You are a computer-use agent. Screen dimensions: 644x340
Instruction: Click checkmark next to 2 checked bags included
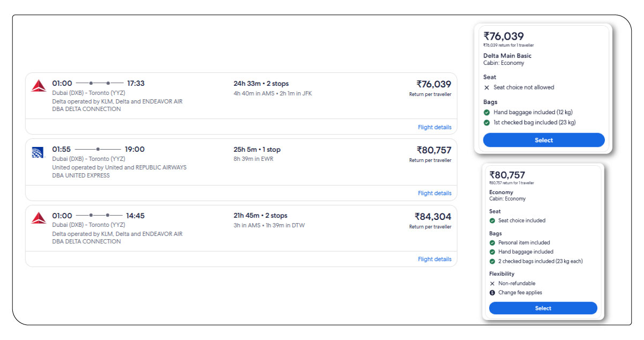pyautogui.click(x=492, y=262)
